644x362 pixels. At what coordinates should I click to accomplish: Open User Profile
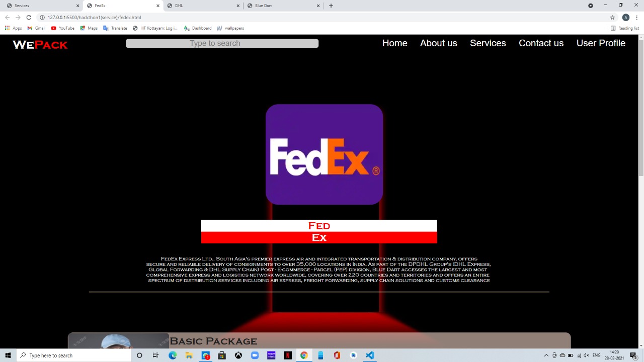(601, 43)
